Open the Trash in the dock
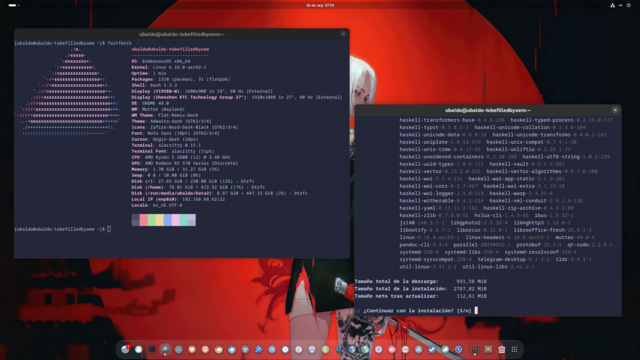Screen dimensions: 640x360 (x=502, y=349)
